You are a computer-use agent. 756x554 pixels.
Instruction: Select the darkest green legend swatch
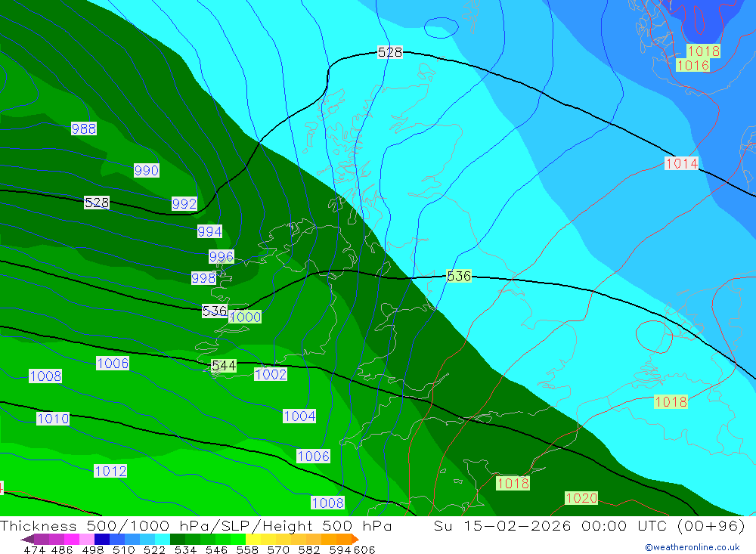click(178, 539)
